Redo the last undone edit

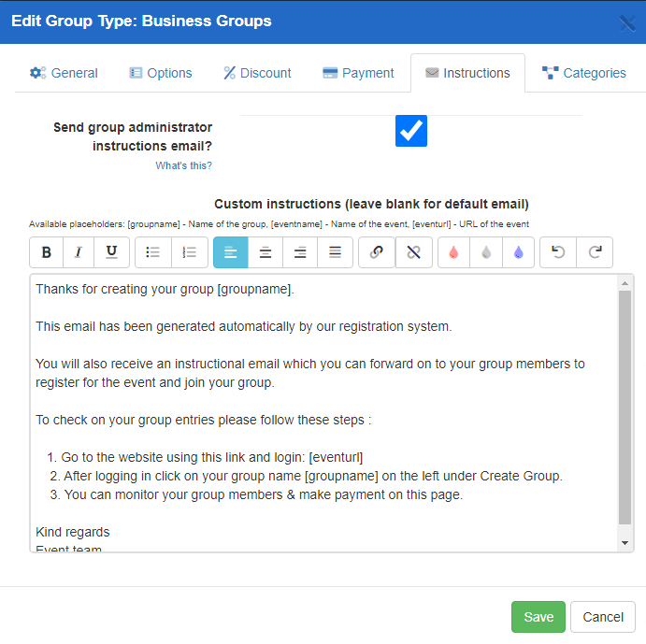pyautogui.click(x=595, y=252)
